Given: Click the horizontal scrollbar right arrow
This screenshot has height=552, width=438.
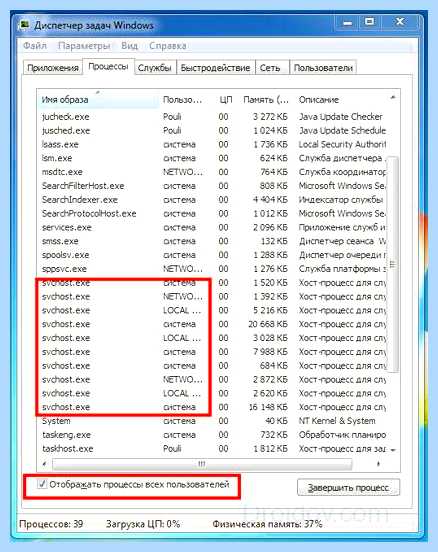Looking at the screenshot, I should click(378, 464).
